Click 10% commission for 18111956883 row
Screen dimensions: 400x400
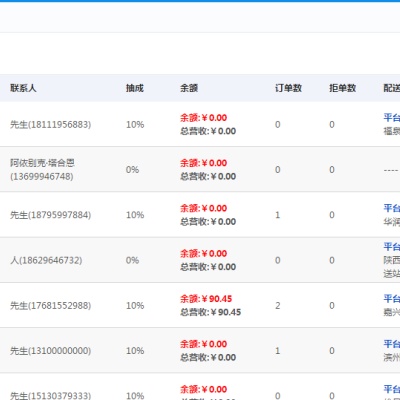click(135, 124)
